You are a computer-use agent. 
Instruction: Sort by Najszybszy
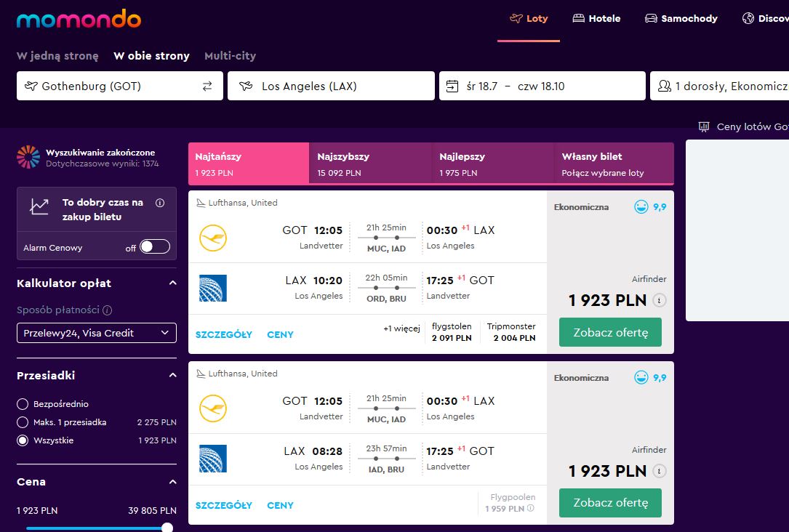(x=370, y=164)
